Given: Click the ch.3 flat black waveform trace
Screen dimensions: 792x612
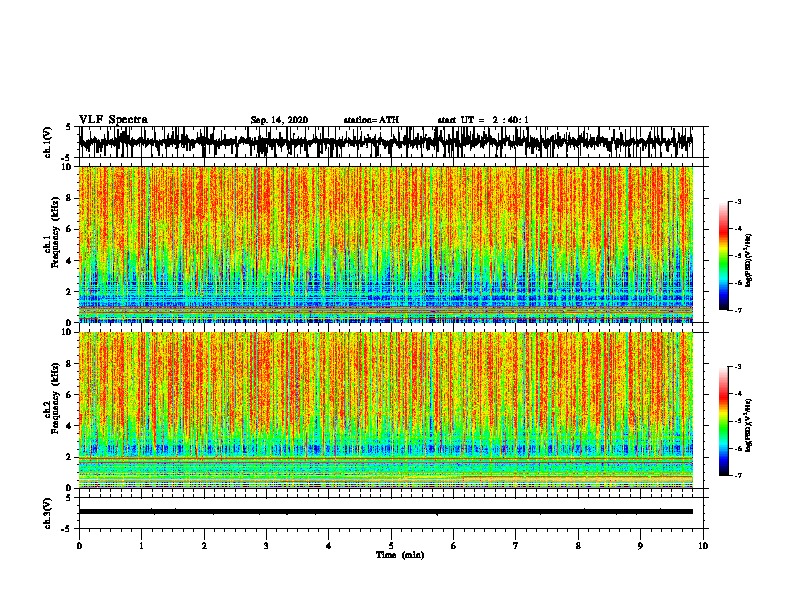Looking at the screenshot, I should tap(385, 512).
